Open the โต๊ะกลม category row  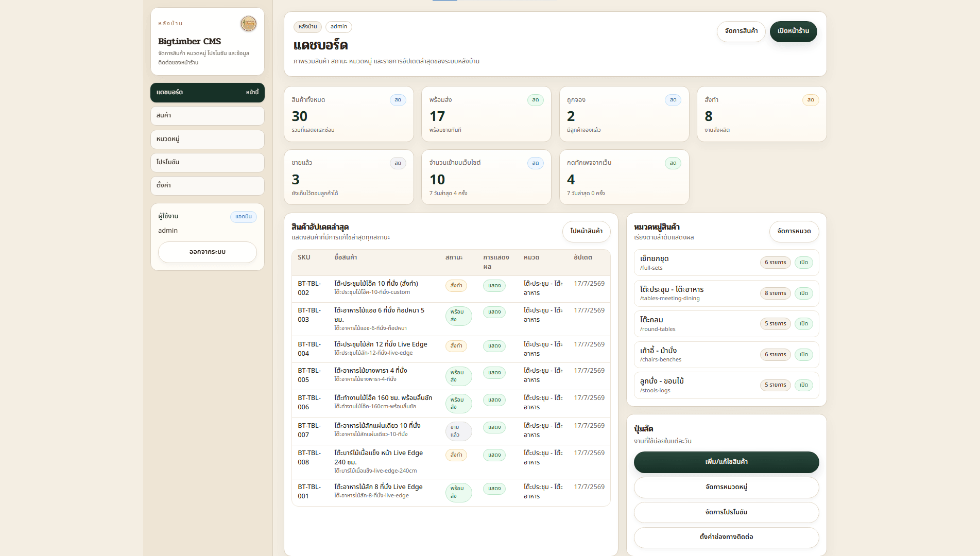click(726, 324)
